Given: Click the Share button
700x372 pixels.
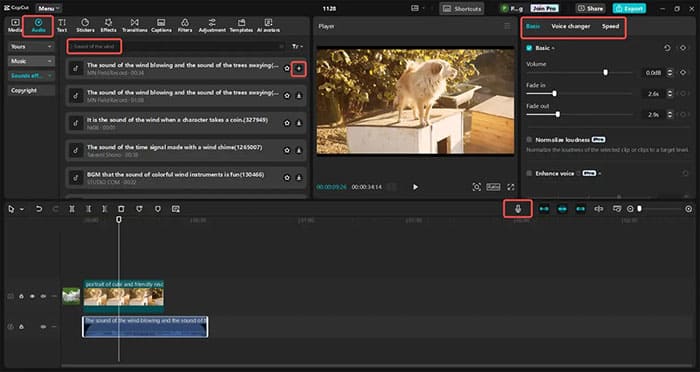Looking at the screenshot, I should point(590,8).
